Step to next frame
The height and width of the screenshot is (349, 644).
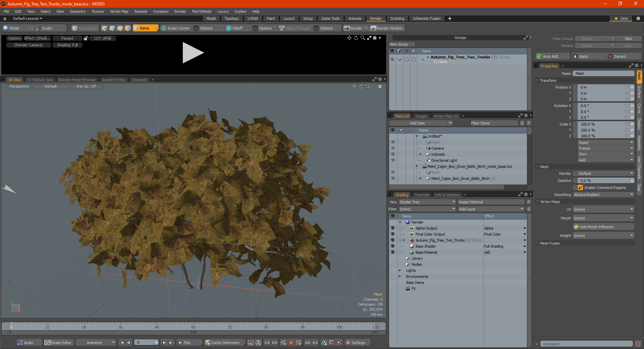[163, 343]
